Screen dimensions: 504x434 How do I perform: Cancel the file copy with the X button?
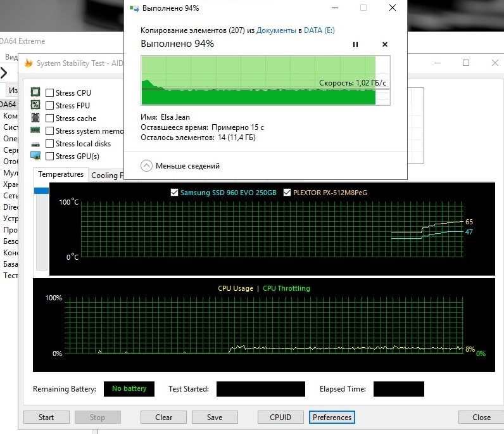point(385,44)
